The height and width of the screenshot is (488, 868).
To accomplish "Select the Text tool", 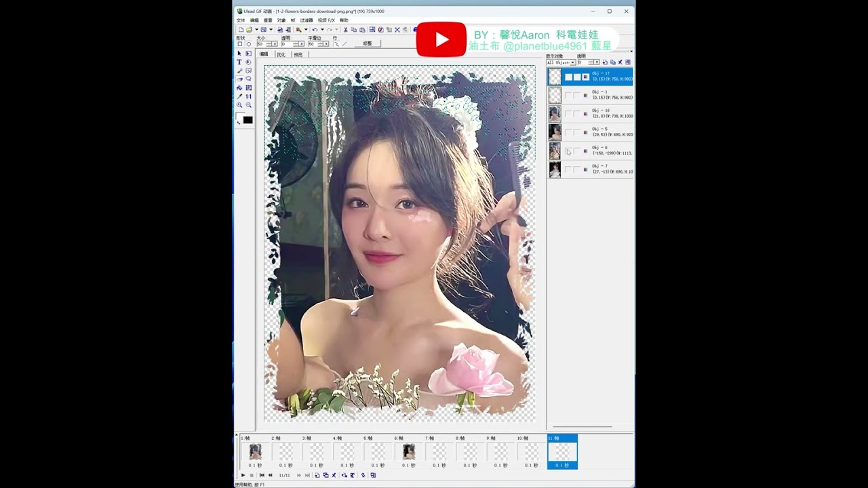I will (x=239, y=62).
